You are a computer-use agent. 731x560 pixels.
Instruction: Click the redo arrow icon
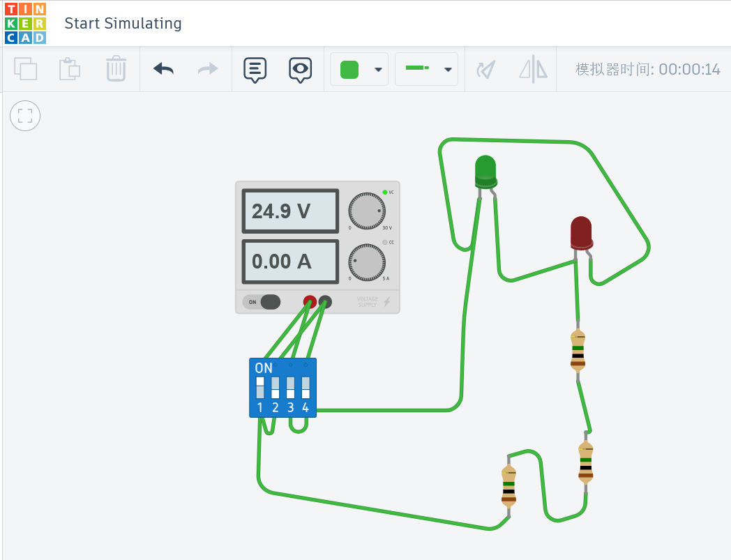(x=207, y=69)
